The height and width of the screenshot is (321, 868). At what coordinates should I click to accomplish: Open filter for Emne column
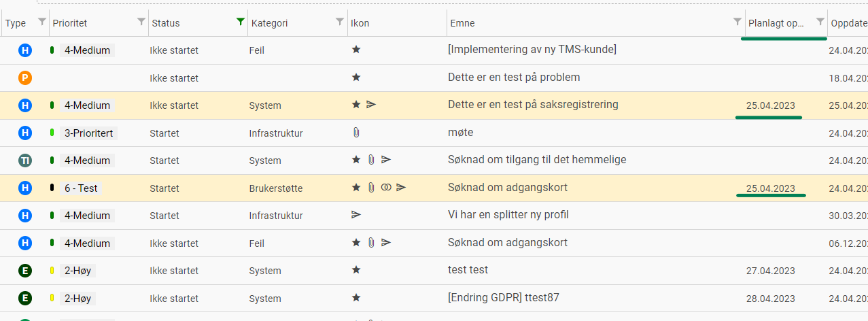[737, 22]
